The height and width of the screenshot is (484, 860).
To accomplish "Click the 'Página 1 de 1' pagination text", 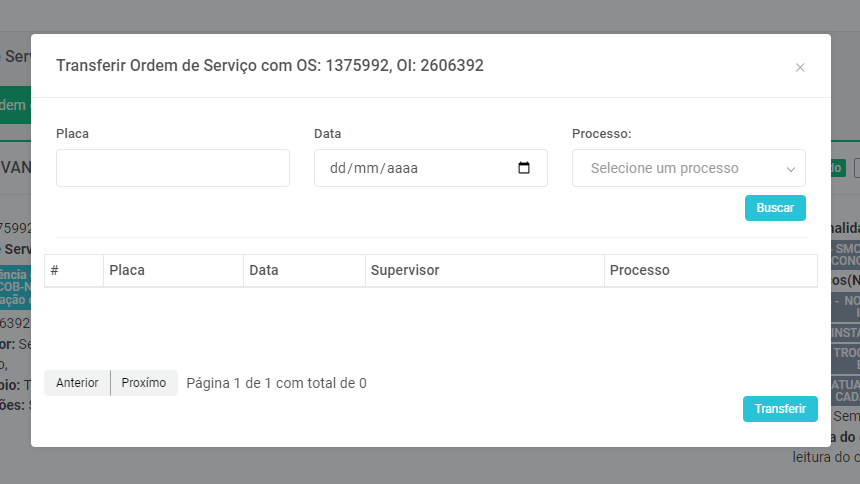I will click(276, 383).
